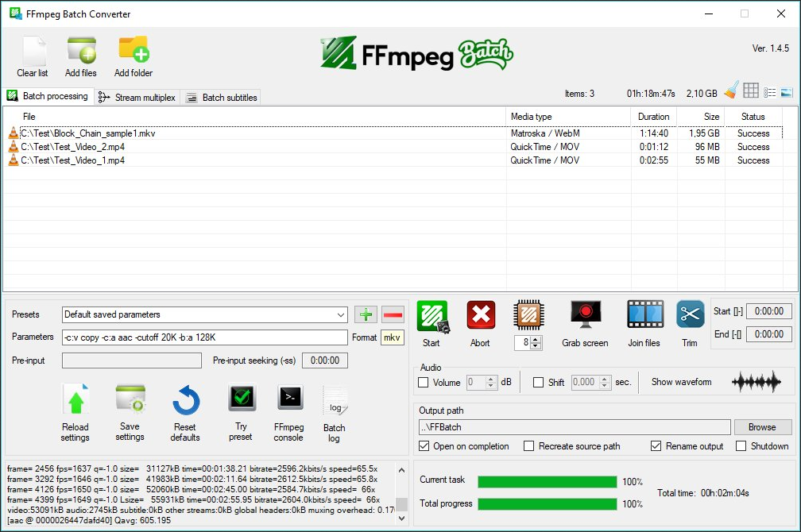801x532 pixels.
Task: Click the Save settings icon
Action: click(x=130, y=399)
